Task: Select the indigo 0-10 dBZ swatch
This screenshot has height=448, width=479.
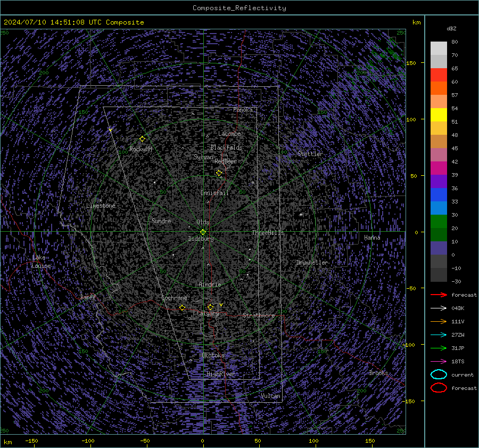Action: 439,248
